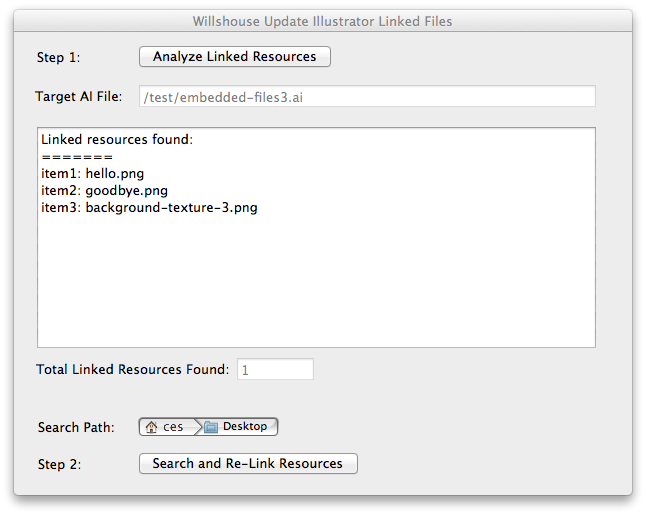Click the Search Path label
The width and height of the screenshot is (646, 515).
[x=76, y=427]
